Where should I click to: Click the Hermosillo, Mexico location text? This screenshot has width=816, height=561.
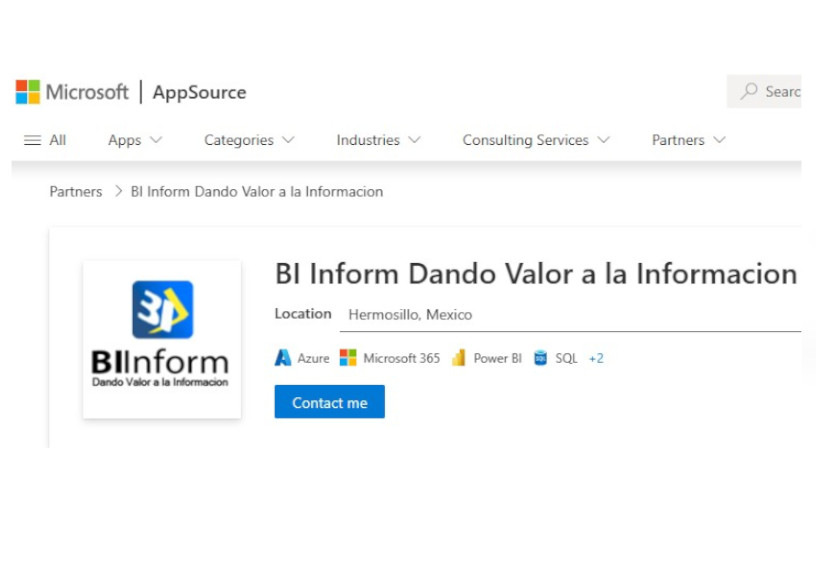point(410,314)
